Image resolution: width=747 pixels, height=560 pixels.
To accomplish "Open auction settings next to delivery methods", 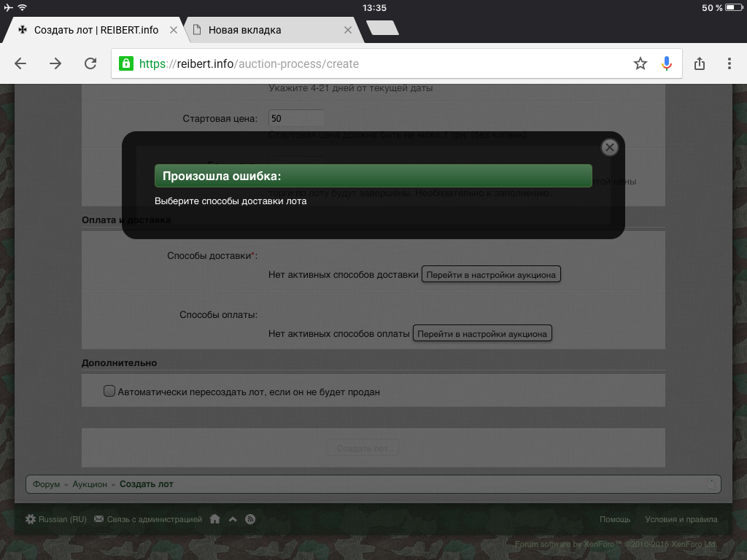I will [491, 275].
